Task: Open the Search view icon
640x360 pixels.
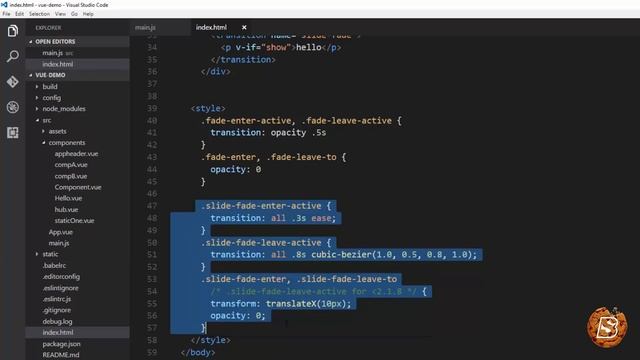Action: [13, 56]
